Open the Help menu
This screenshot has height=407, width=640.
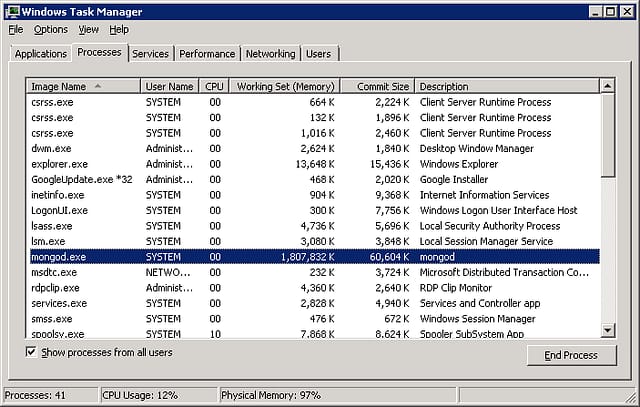point(119,30)
